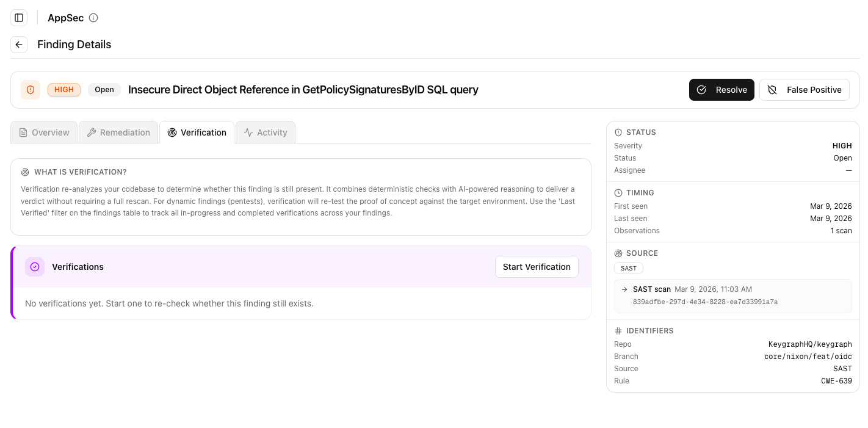Mark finding as False Positive
The height and width of the screenshot is (428, 868).
coord(805,90)
